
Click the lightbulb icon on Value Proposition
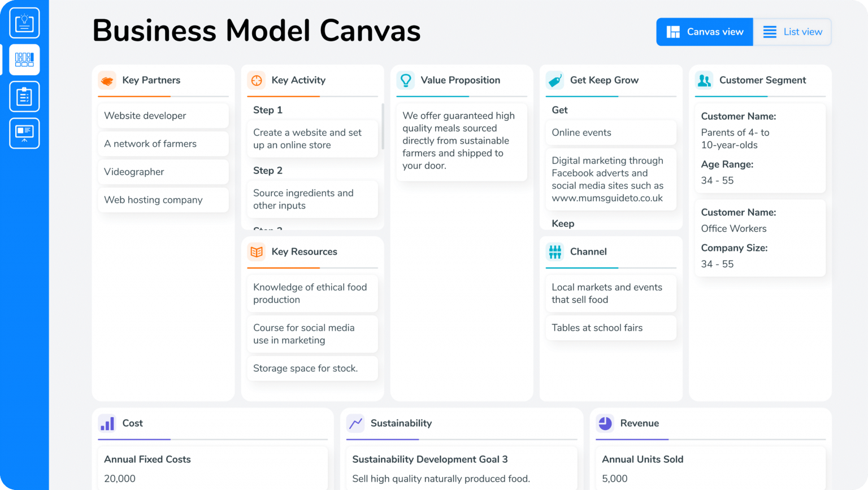point(405,80)
